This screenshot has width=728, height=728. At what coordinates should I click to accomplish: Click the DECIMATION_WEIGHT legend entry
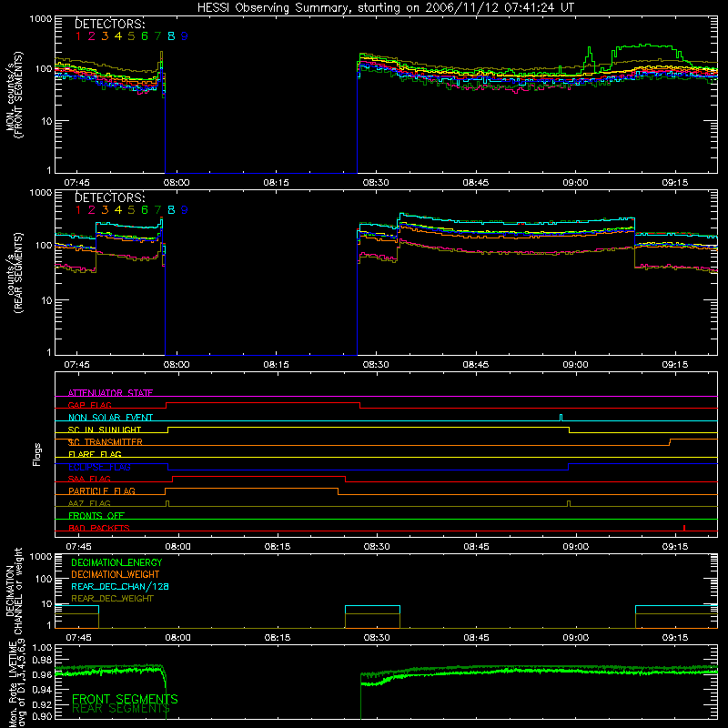(x=116, y=574)
